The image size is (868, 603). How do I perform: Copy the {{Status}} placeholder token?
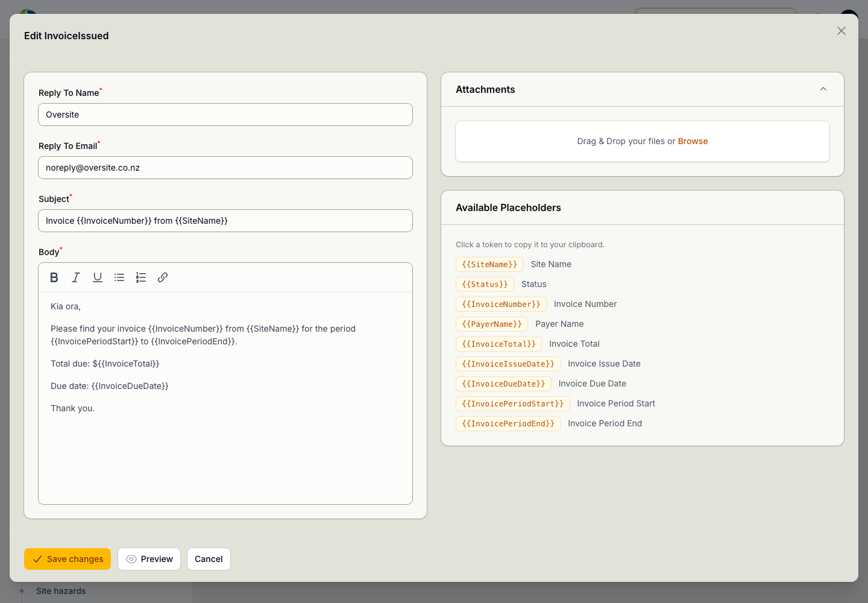point(485,284)
